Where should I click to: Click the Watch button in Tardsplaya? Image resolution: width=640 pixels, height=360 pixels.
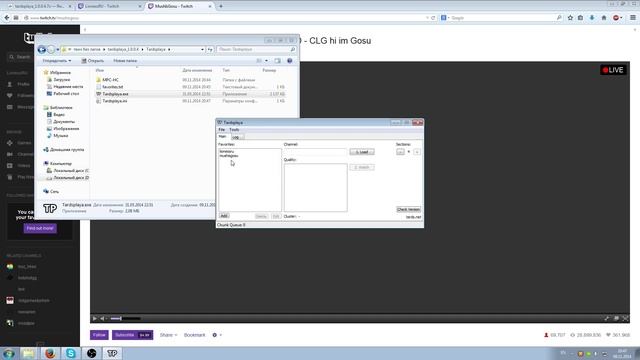tap(362, 167)
